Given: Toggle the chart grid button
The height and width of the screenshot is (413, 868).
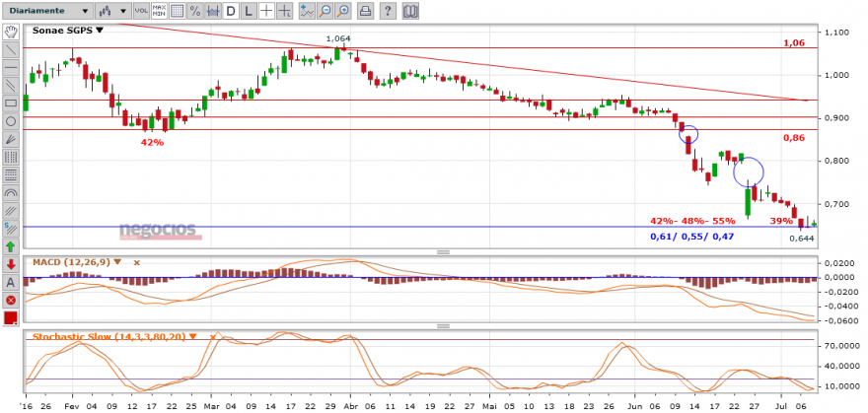Looking at the screenshot, I should tap(177, 10).
